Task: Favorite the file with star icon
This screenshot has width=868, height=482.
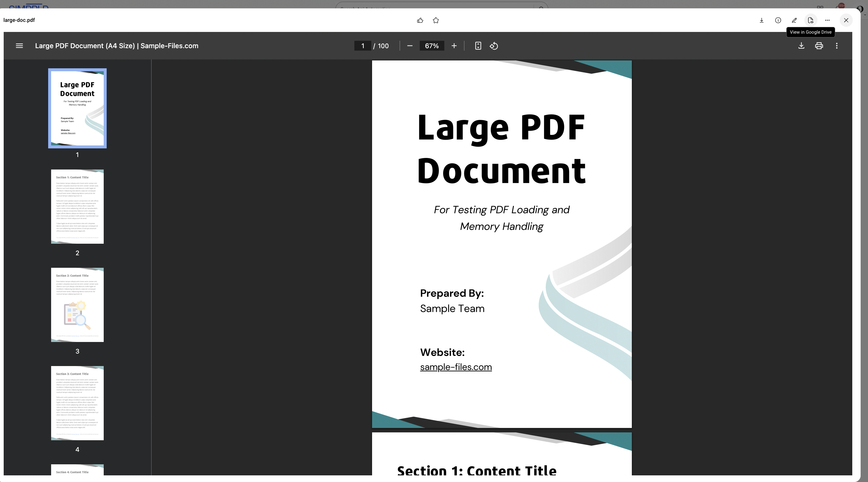Action: coord(436,21)
